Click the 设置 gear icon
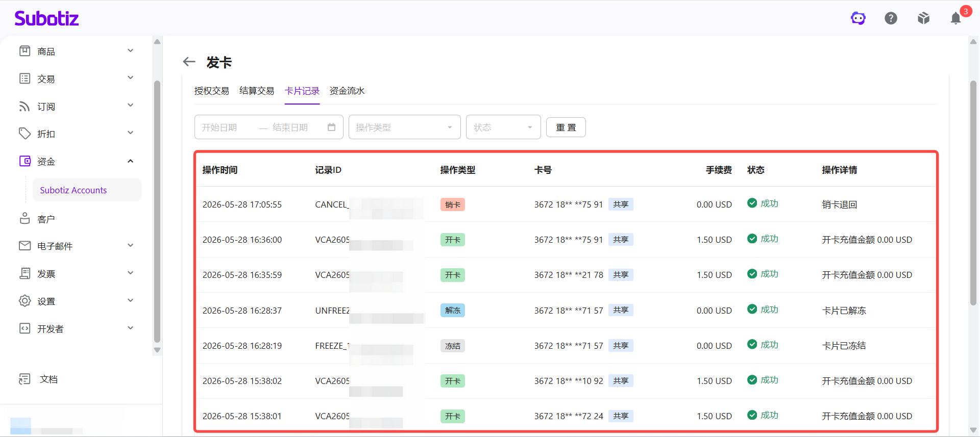The image size is (980, 437). 24,301
